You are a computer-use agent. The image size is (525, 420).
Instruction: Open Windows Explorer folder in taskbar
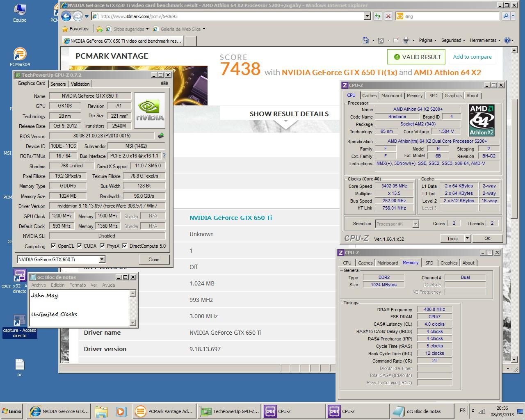pos(101,411)
